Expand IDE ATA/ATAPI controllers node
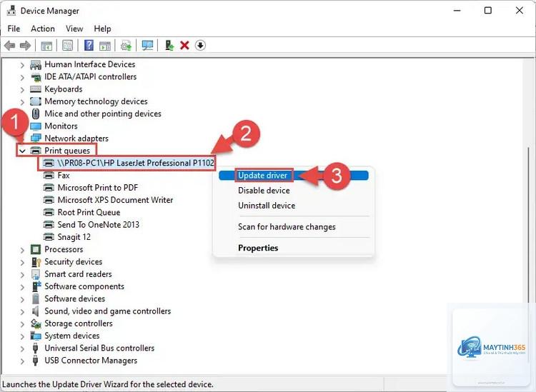 (x=22, y=77)
